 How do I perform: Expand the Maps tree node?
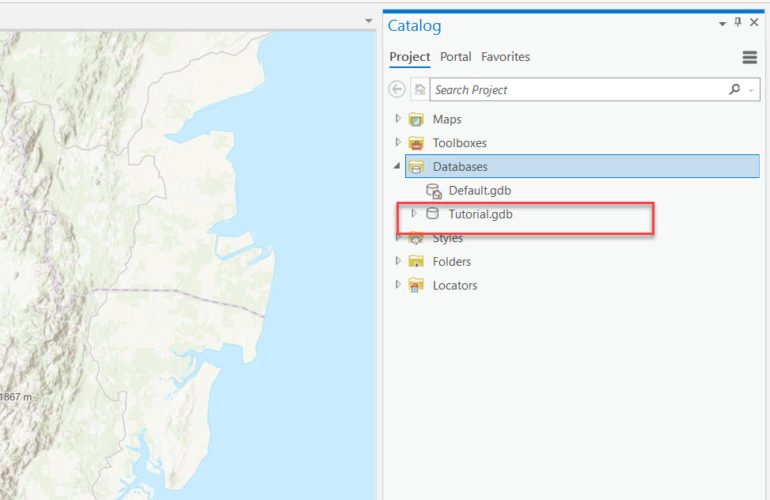pos(398,119)
